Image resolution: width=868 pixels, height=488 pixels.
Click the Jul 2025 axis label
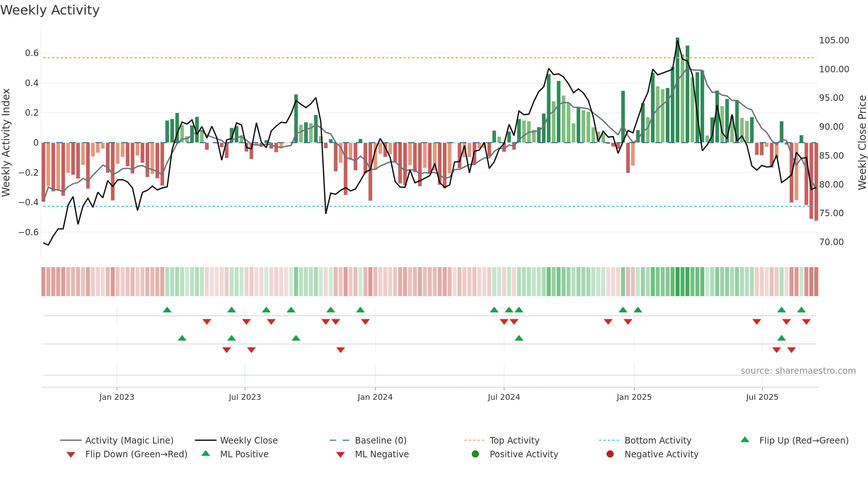762,397
